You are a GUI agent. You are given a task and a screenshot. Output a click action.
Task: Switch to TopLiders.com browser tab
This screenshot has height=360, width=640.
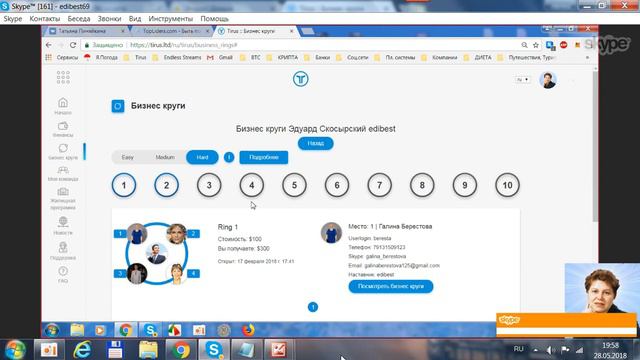171,31
